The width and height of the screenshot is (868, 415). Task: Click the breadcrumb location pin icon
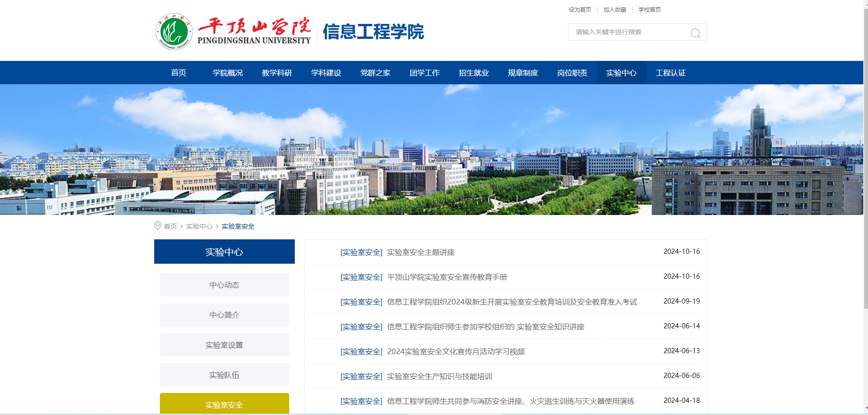click(157, 226)
